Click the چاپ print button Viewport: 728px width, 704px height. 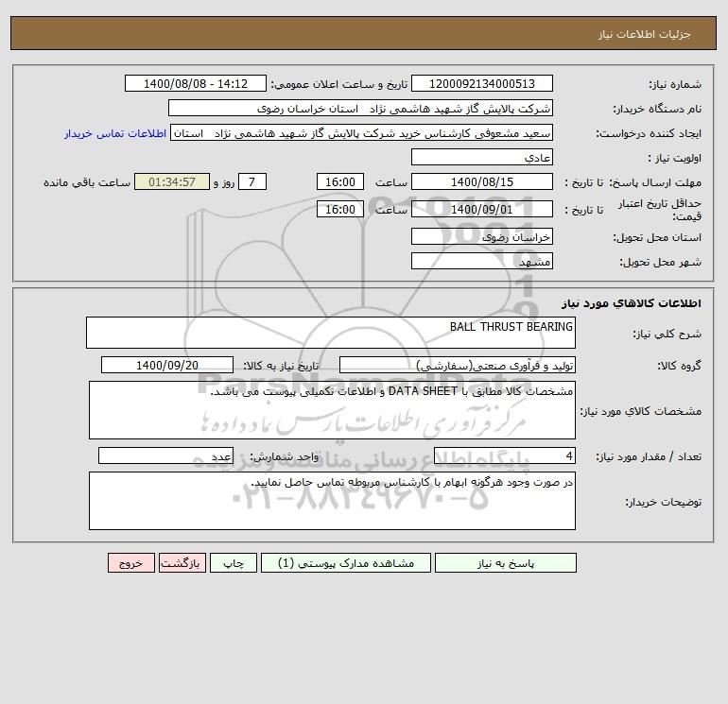tap(234, 563)
